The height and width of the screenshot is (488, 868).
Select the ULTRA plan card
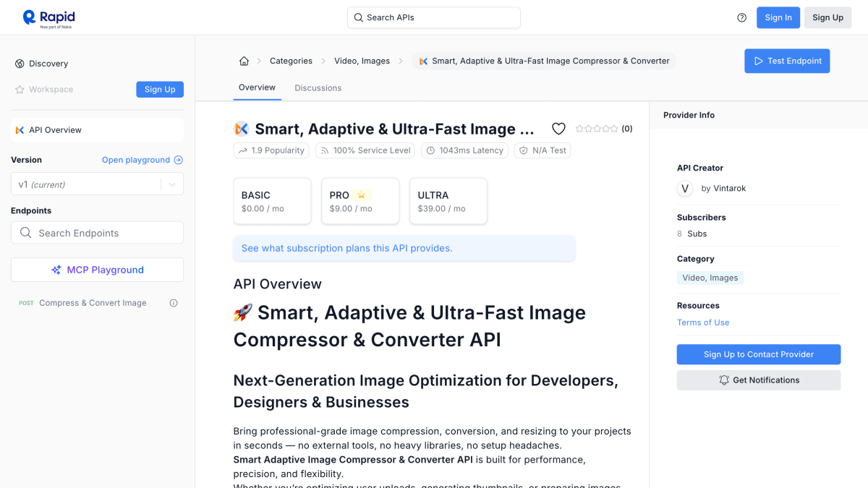[448, 201]
